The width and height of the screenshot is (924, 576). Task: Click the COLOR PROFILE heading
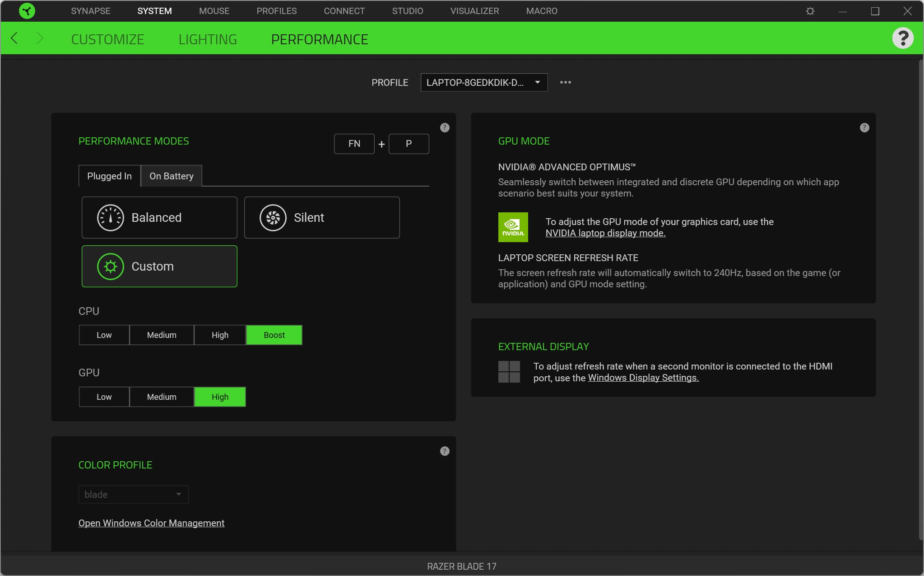coord(115,465)
